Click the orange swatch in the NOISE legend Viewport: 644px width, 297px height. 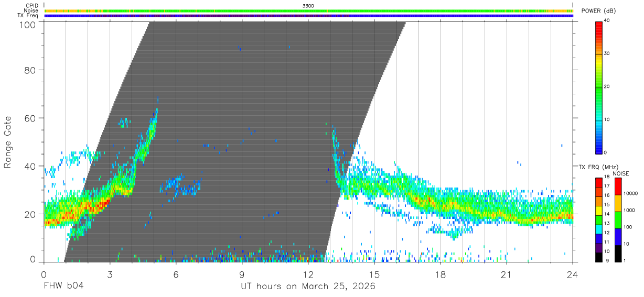click(x=617, y=203)
